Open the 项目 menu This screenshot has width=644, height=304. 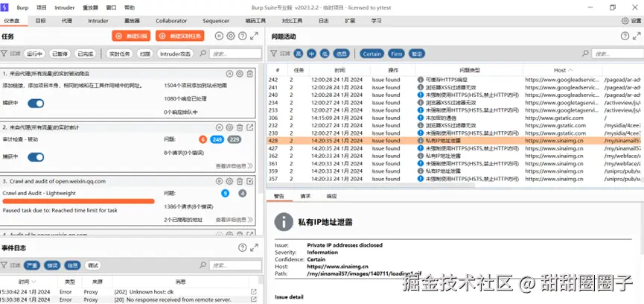[x=42, y=7]
